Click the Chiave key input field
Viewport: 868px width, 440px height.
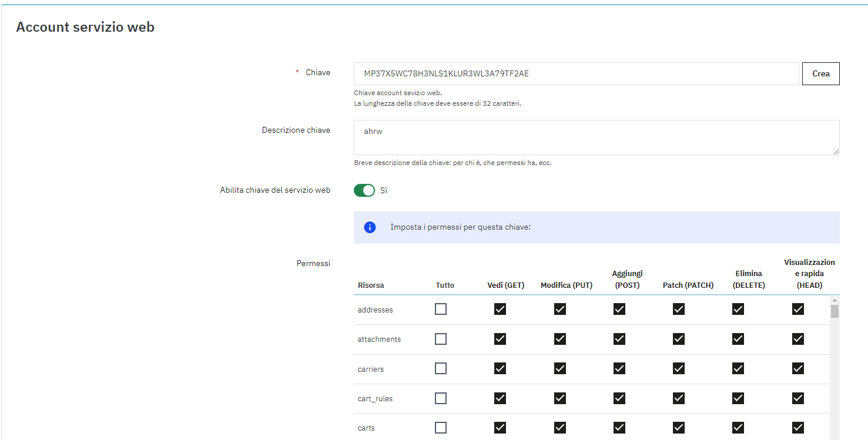(576, 74)
